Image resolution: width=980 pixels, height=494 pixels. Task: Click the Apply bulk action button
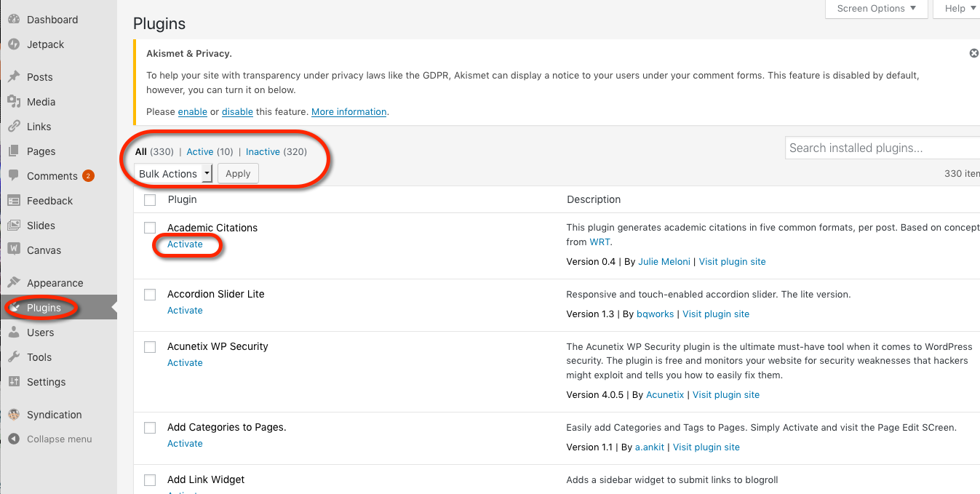pos(238,174)
